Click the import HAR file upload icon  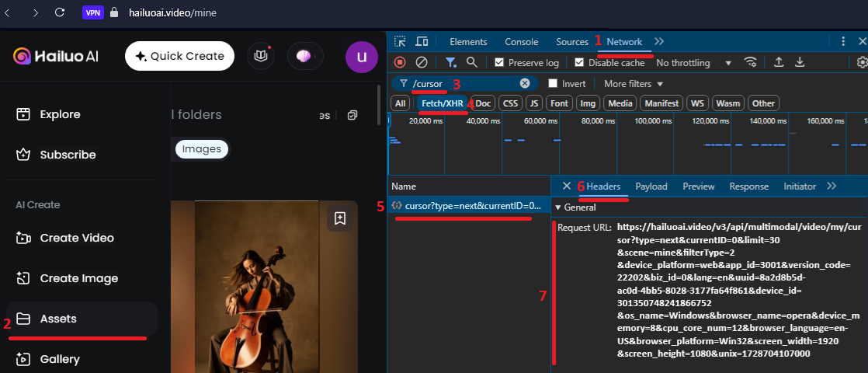point(779,62)
